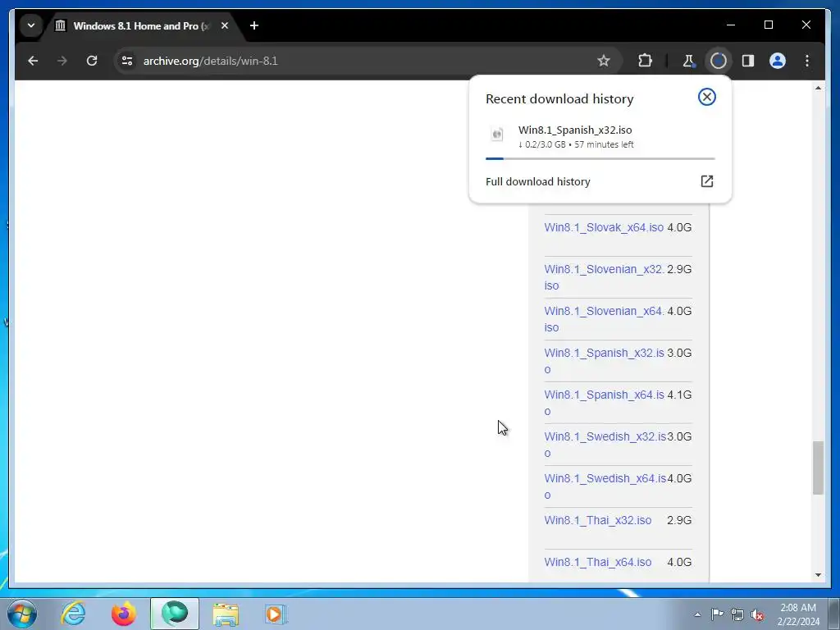Download Win8.1_Spanish_x64.iso

point(604,402)
